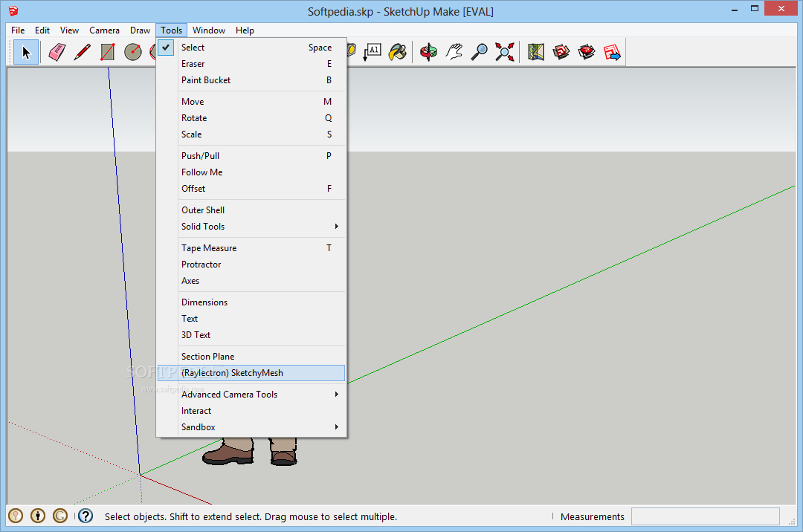Expand the Solid Tools submenu arrow
The width and height of the screenshot is (803, 532).
tap(337, 226)
